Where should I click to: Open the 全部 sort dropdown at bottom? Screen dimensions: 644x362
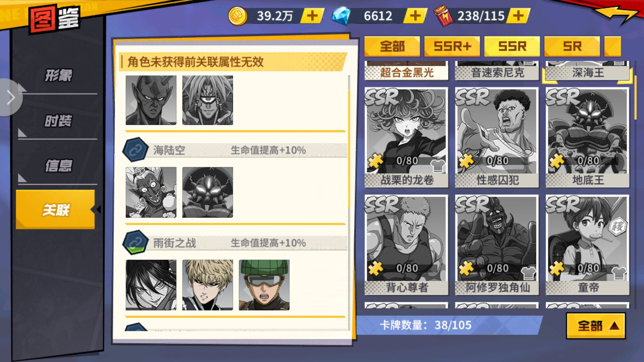coord(596,325)
